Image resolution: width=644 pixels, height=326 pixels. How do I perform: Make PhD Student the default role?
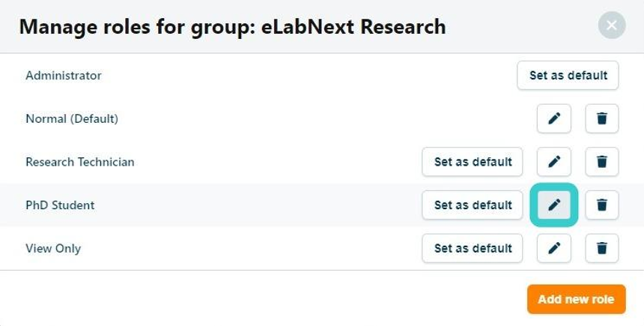(473, 205)
